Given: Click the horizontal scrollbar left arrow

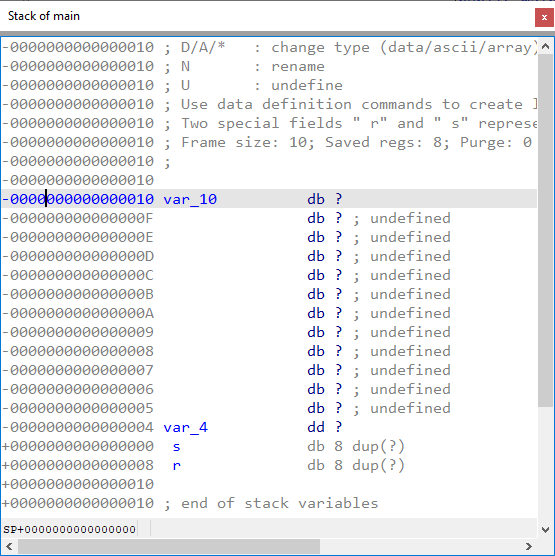Looking at the screenshot, I should click(x=9, y=546).
